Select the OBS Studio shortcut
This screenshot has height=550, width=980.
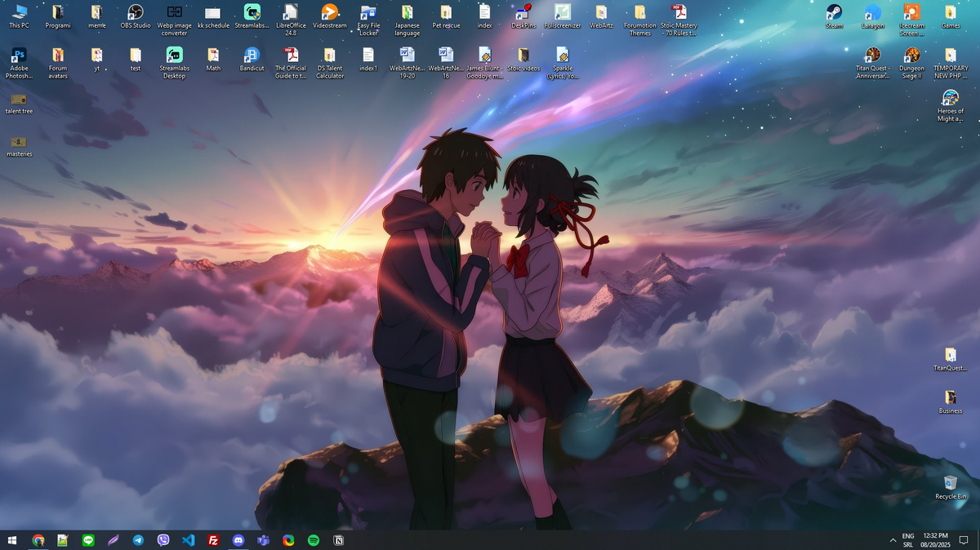pyautogui.click(x=136, y=16)
